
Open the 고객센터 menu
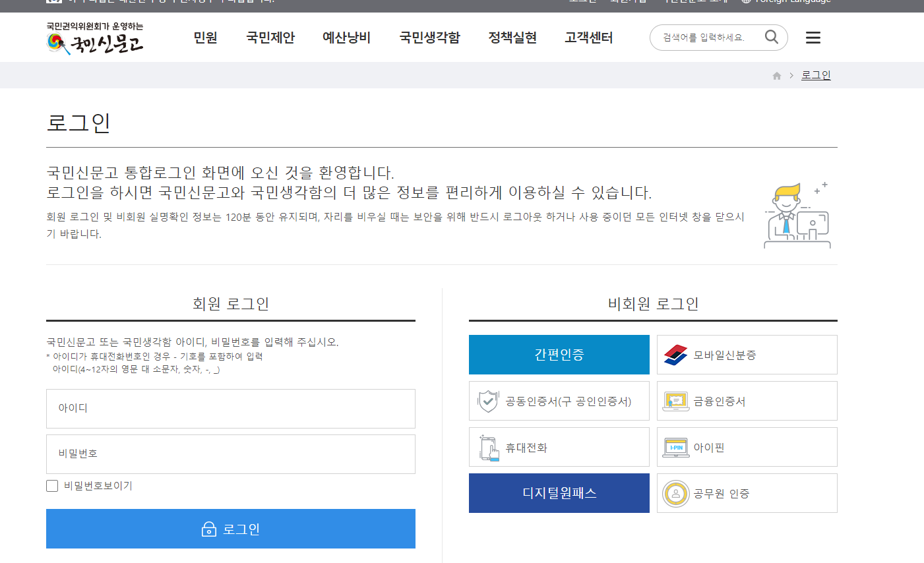click(588, 38)
